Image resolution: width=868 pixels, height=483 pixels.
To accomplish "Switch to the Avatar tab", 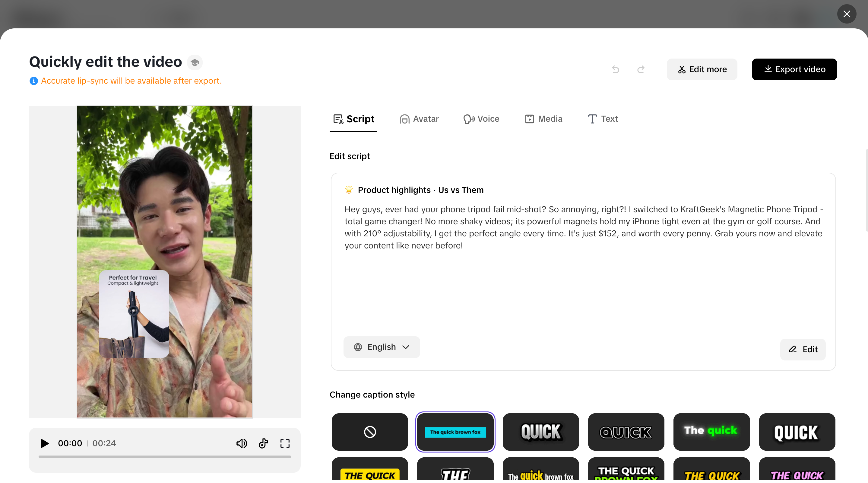I will point(419,119).
